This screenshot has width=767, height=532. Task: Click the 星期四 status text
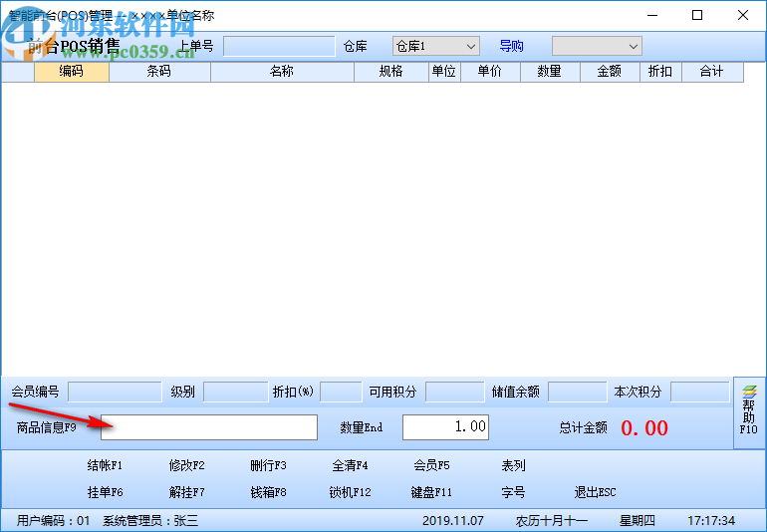tap(637, 521)
